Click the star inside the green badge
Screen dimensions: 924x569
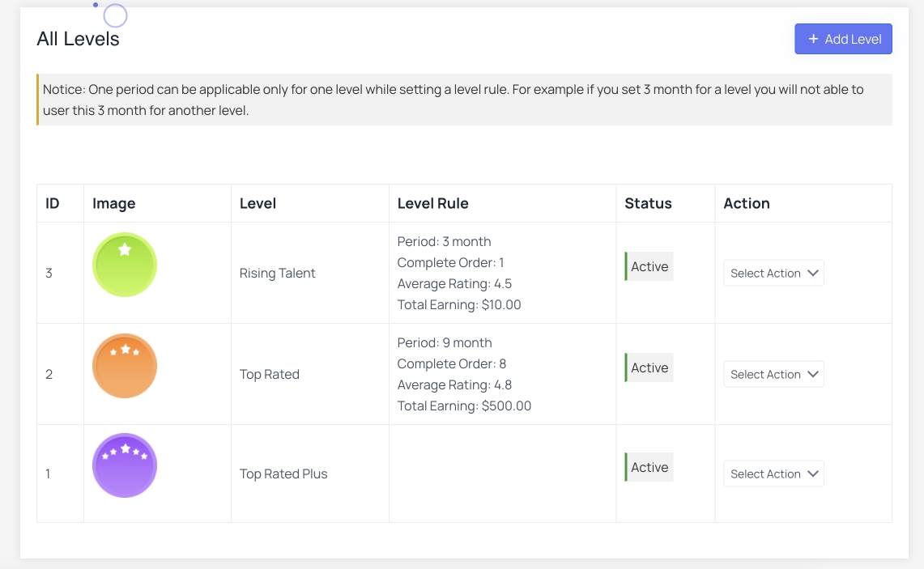125,251
